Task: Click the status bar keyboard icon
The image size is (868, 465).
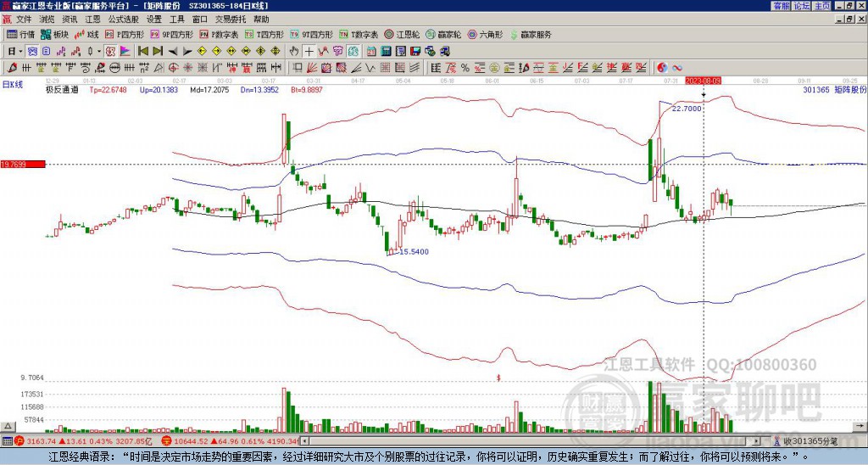Action: 7,441
